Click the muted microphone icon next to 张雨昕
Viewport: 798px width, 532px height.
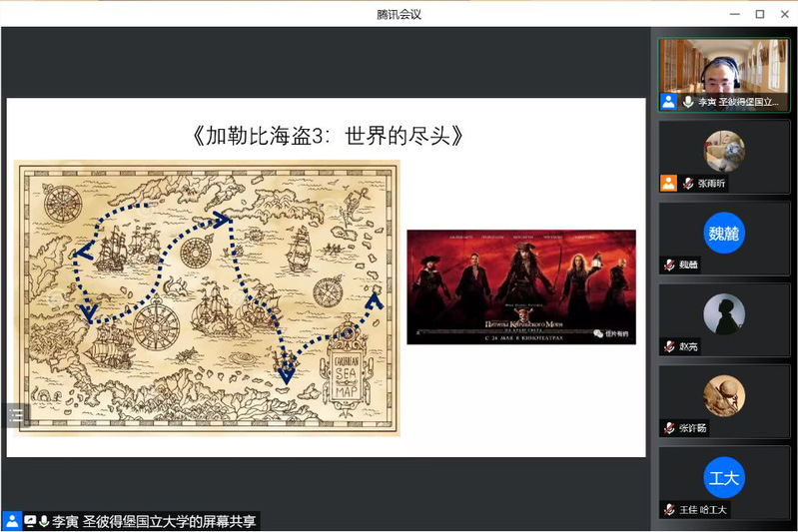point(688,184)
